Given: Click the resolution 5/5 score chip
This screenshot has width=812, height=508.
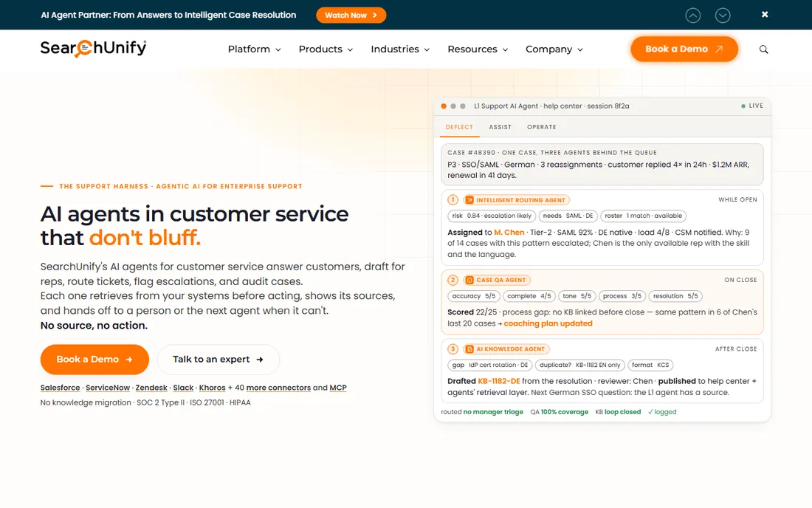Looking at the screenshot, I should [x=675, y=296].
